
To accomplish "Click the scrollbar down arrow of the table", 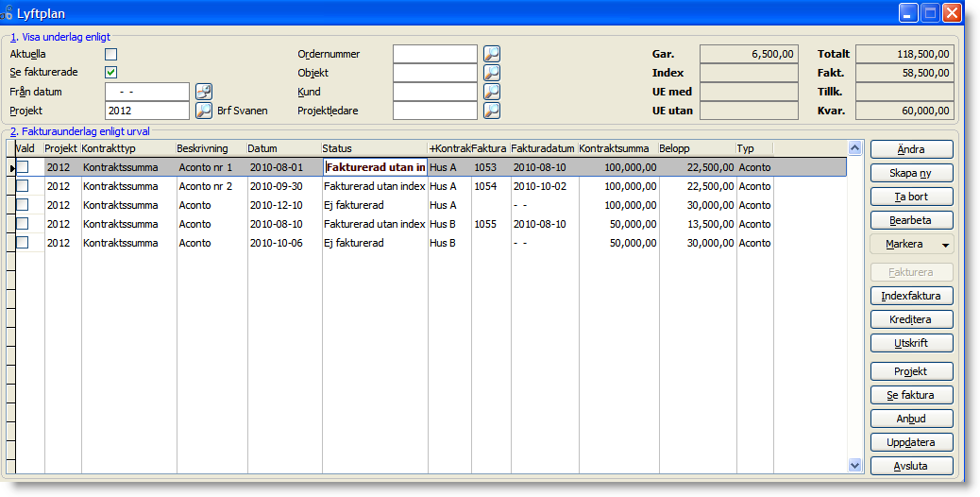I will point(855,465).
